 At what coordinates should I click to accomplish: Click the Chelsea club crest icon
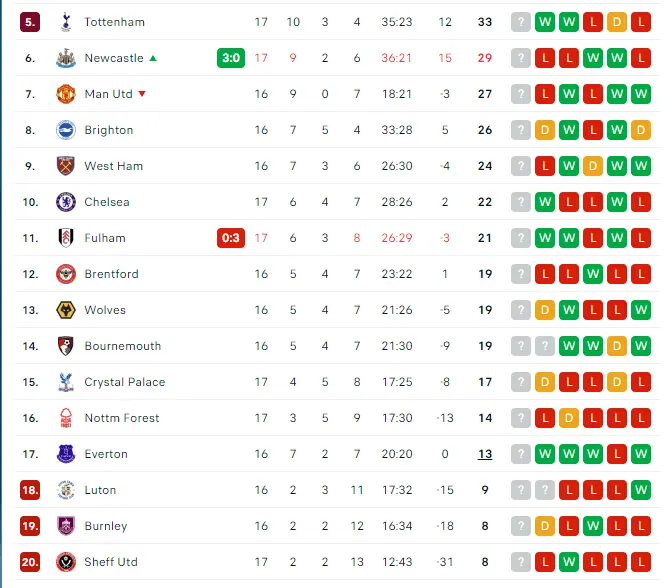[x=66, y=202]
